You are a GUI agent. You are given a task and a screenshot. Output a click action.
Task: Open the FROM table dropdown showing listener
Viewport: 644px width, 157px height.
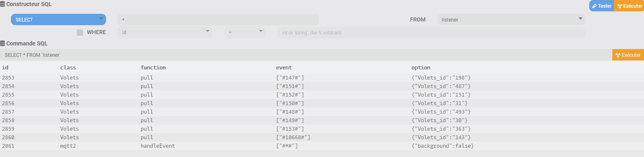tap(511, 19)
